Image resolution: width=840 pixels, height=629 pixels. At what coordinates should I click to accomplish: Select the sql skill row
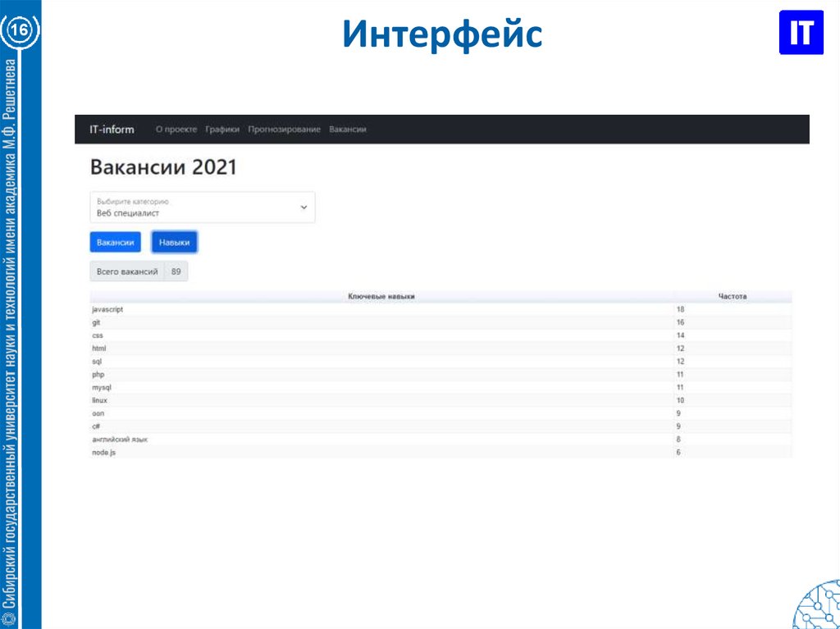(441, 362)
